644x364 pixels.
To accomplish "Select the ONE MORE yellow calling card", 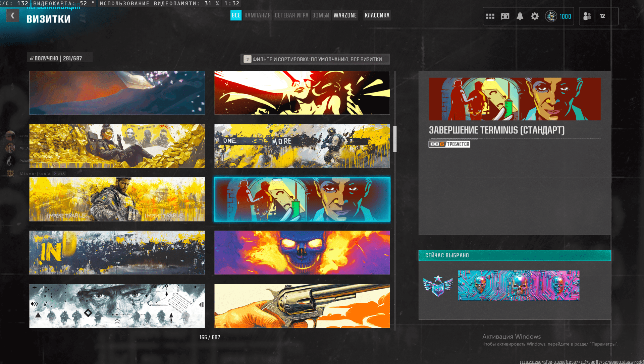I will pos(302,146).
